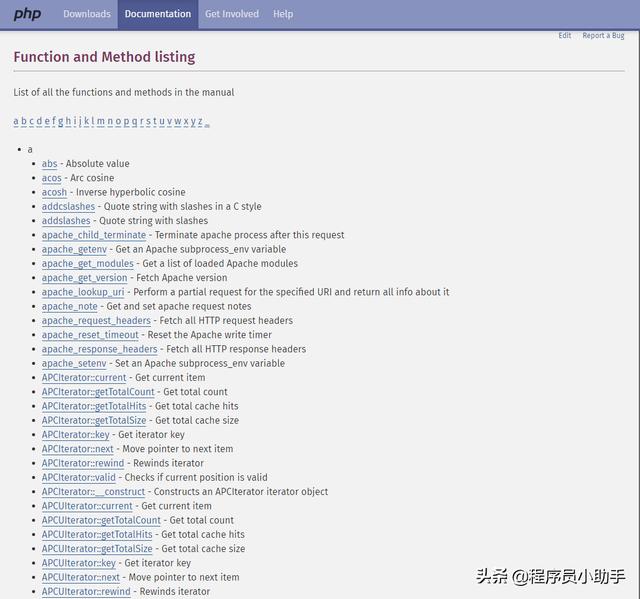Open the acosh function link
Viewport: 640px width, 599px height.
click(x=54, y=192)
